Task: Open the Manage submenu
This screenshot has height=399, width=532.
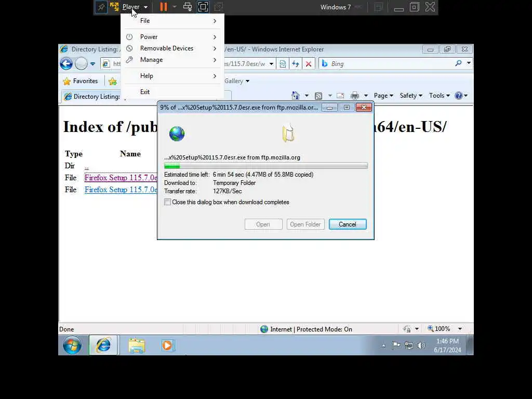Action: click(172, 60)
